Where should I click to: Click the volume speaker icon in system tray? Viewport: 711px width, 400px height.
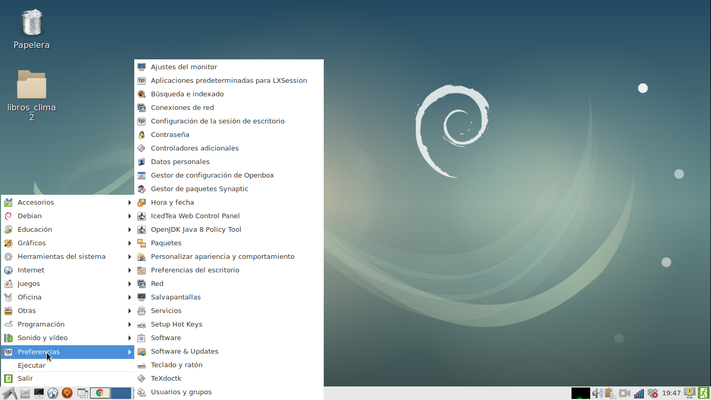tap(597, 393)
